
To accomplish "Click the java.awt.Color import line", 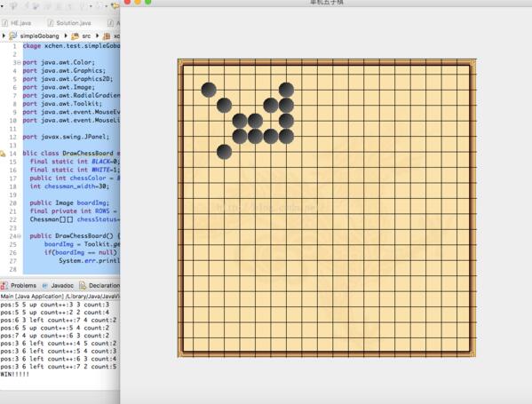I will 59,62.
